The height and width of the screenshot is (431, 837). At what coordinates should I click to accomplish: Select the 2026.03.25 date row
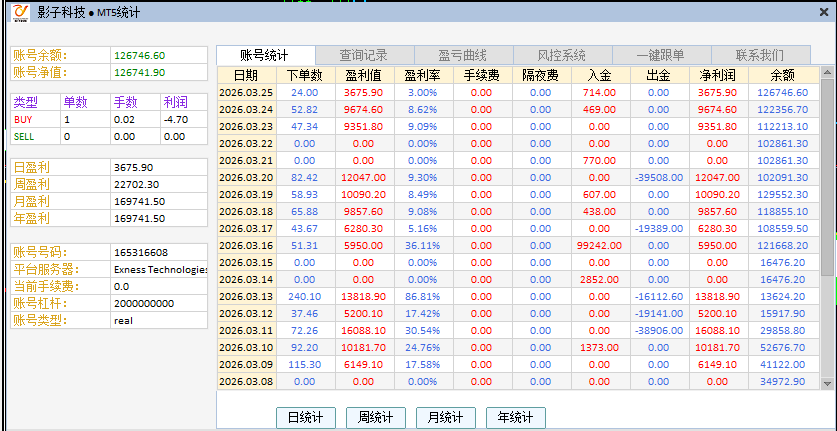518,92
